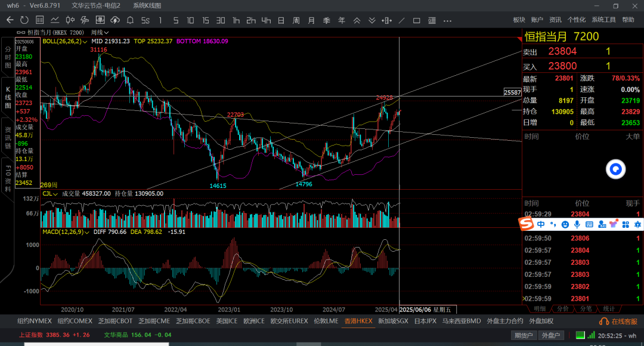Open the 账户 menu
The height and width of the screenshot is (346, 644).
[x=537, y=20]
